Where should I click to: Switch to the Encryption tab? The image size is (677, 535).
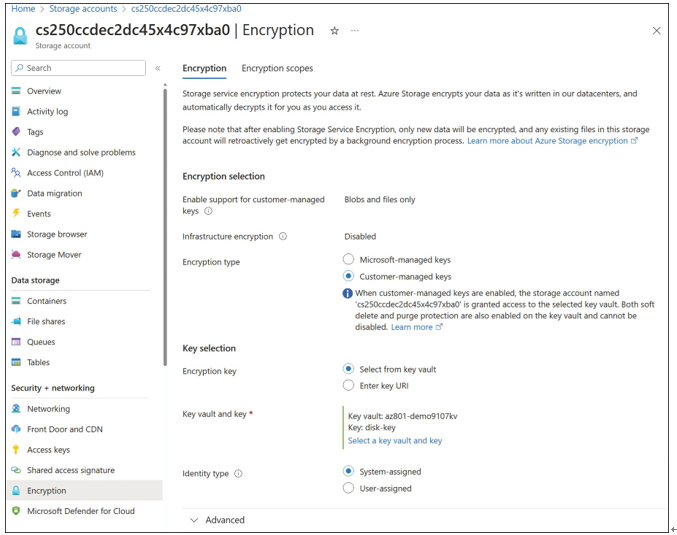click(204, 68)
